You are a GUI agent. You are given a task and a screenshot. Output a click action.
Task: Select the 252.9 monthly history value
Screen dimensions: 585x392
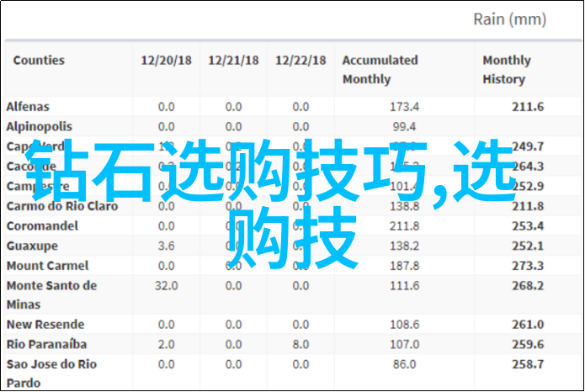pos(528,186)
